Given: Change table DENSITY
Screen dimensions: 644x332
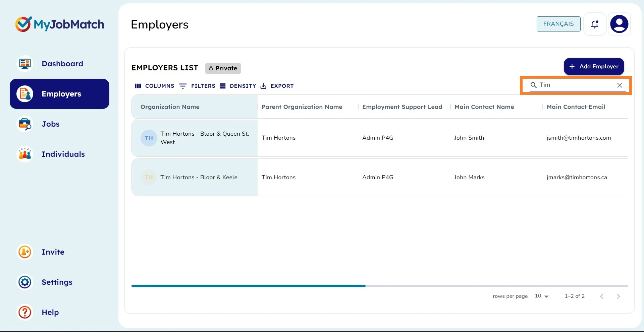Looking at the screenshot, I should pyautogui.click(x=238, y=86).
